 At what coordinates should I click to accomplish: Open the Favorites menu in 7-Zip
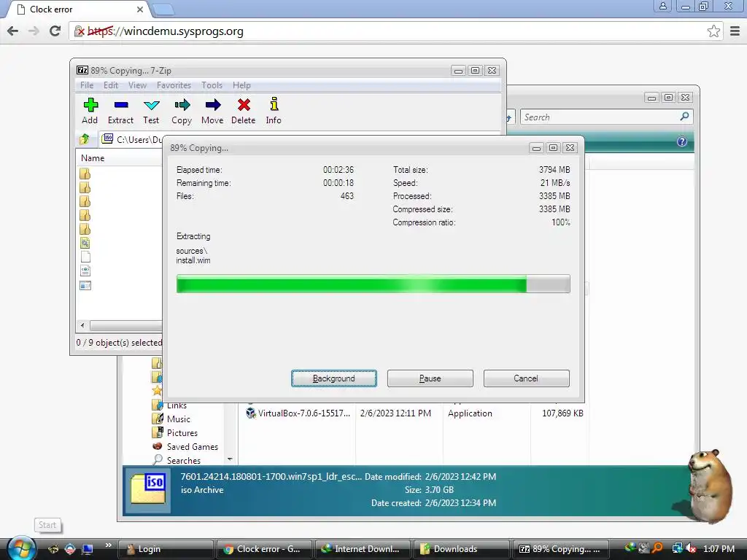point(174,85)
